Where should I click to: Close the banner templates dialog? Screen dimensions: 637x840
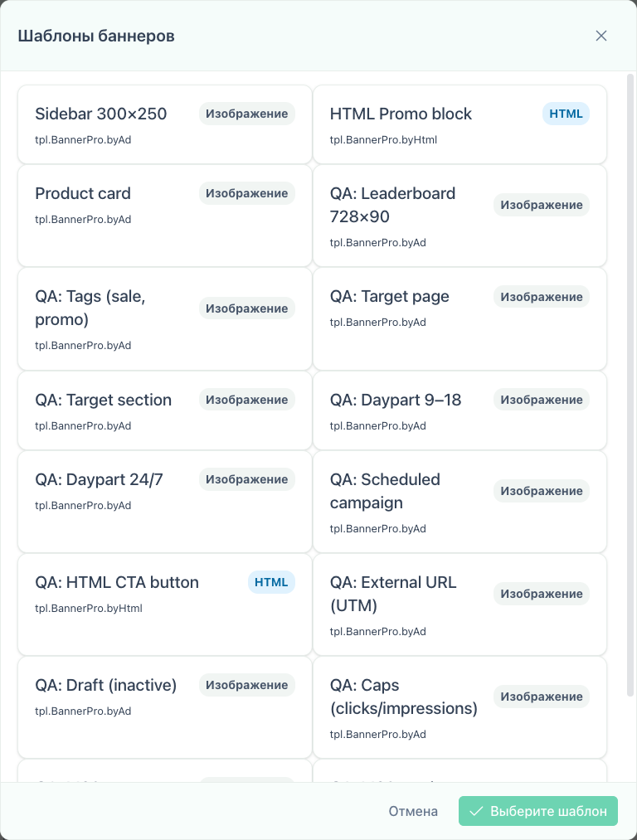pos(601,36)
